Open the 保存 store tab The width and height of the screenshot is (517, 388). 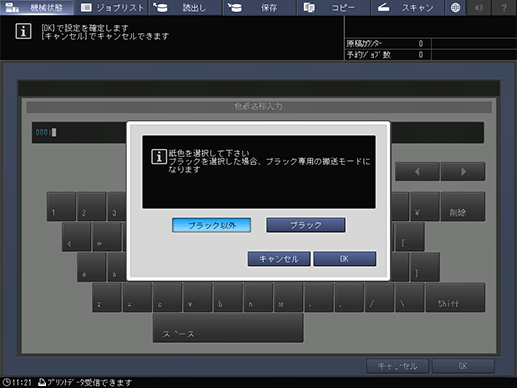pyautogui.click(x=260, y=7)
